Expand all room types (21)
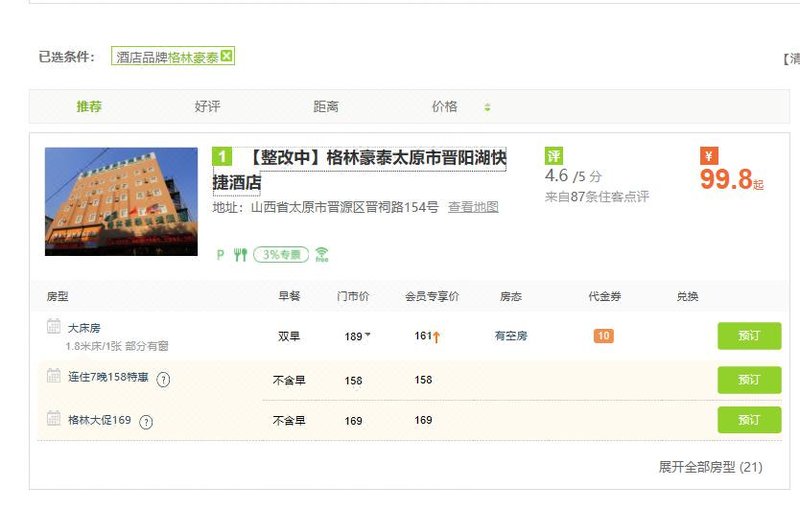Viewport: 800px width, 510px height. [x=710, y=467]
